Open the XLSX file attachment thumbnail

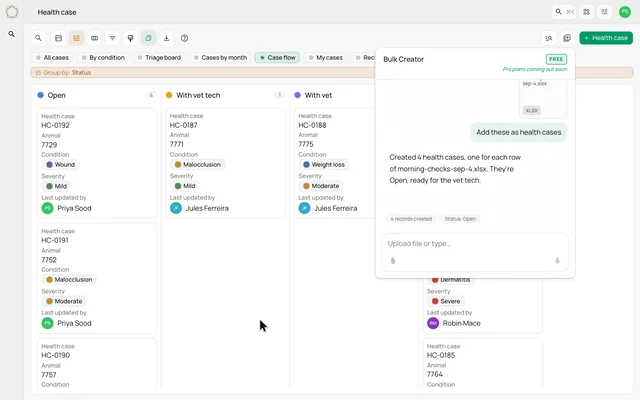pyautogui.click(x=543, y=99)
